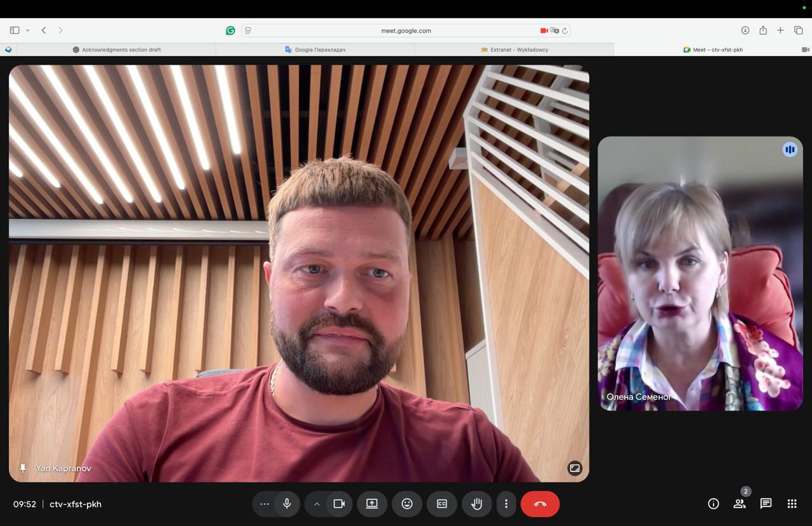Screen dimensions: 812x526
Task: Open the in-call chat panel
Action: tap(766, 504)
